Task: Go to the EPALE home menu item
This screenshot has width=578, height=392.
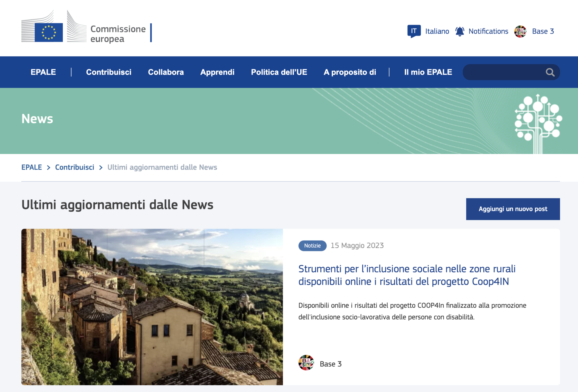Action: [43, 72]
